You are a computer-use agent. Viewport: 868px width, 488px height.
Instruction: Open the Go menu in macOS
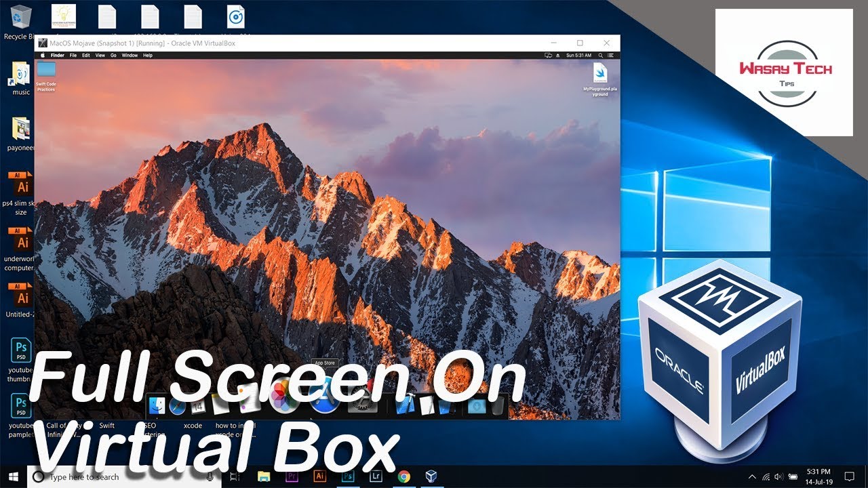pyautogui.click(x=114, y=55)
